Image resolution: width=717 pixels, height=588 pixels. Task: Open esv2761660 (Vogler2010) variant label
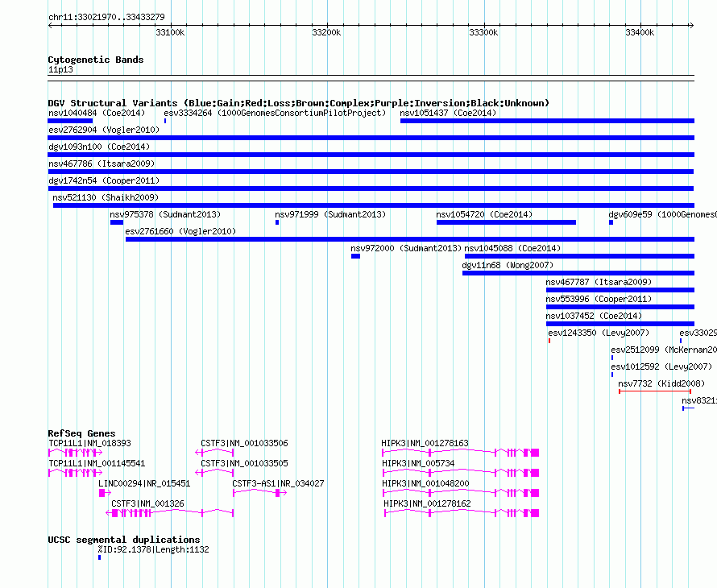(180, 231)
